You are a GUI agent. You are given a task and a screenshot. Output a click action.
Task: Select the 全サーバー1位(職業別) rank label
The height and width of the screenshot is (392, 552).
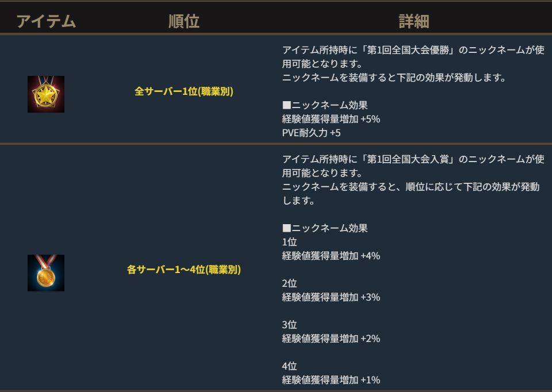pos(184,91)
